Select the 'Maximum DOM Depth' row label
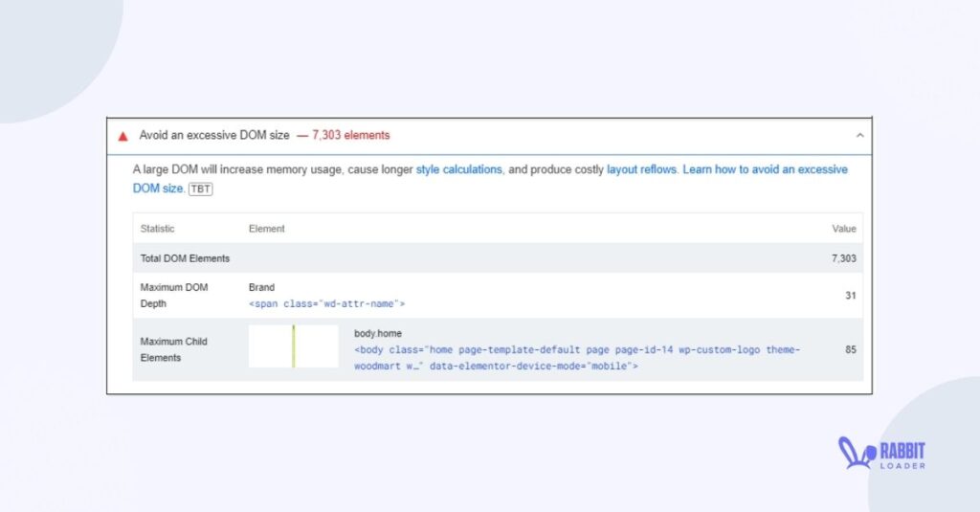The width and height of the screenshot is (980, 512). click(174, 295)
